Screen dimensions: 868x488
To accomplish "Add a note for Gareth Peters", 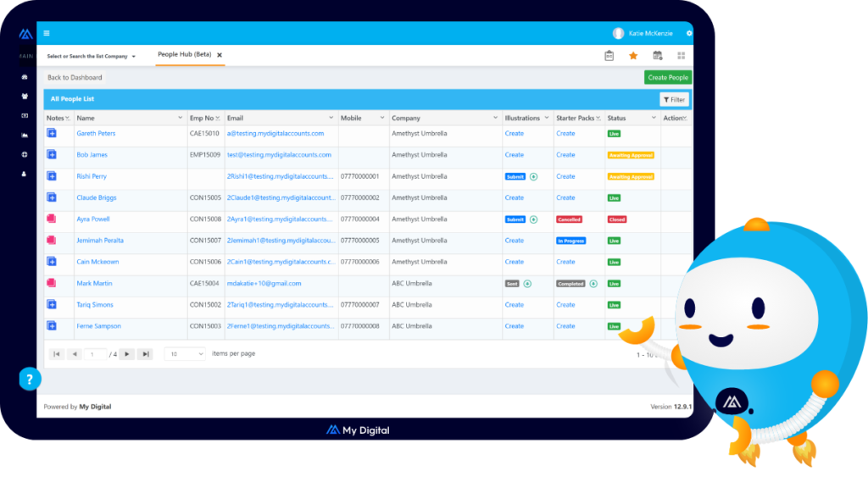I will (52, 134).
